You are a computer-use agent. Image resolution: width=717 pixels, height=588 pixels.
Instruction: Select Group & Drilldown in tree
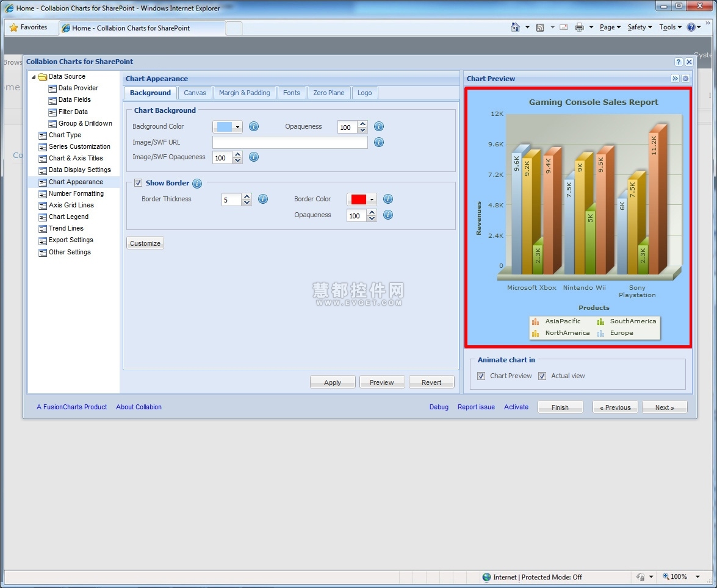coord(85,123)
